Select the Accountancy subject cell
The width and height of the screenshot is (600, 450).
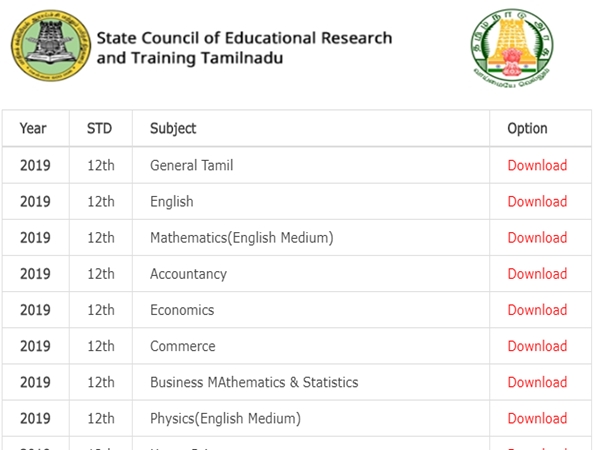tap(188, 274)
